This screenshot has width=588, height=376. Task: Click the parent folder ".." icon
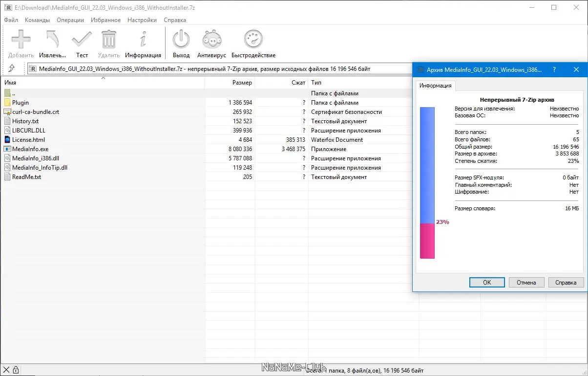pyautogui.click(x=7, y=93)
